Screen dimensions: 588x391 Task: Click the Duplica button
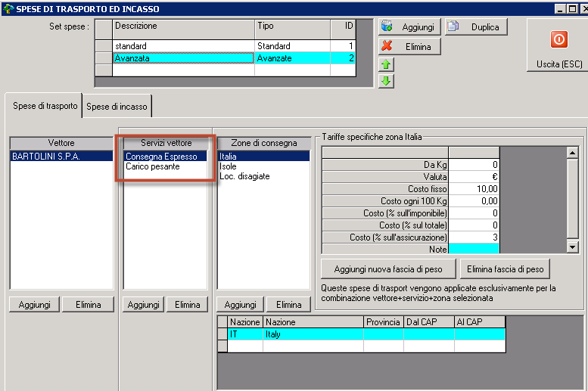[476, 27]
